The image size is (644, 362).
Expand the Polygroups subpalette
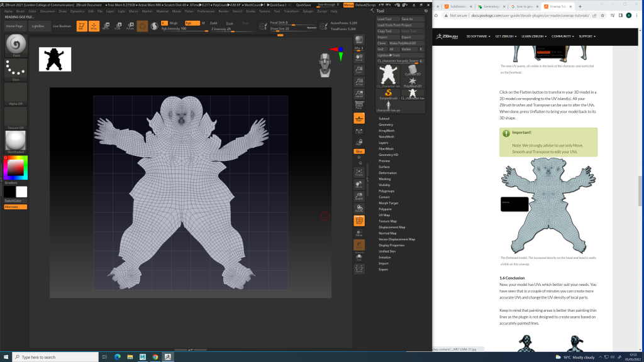pos(387,191)
